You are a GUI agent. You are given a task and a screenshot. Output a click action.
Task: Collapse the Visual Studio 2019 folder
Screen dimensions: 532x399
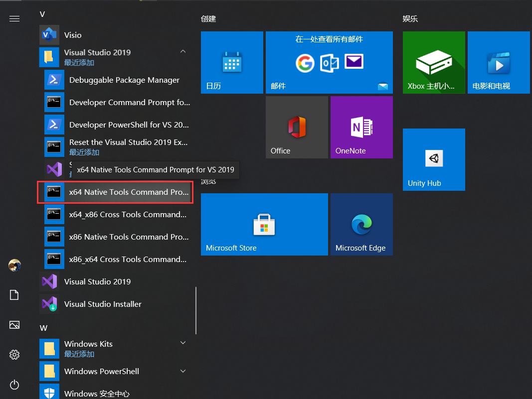pos(183,51)
